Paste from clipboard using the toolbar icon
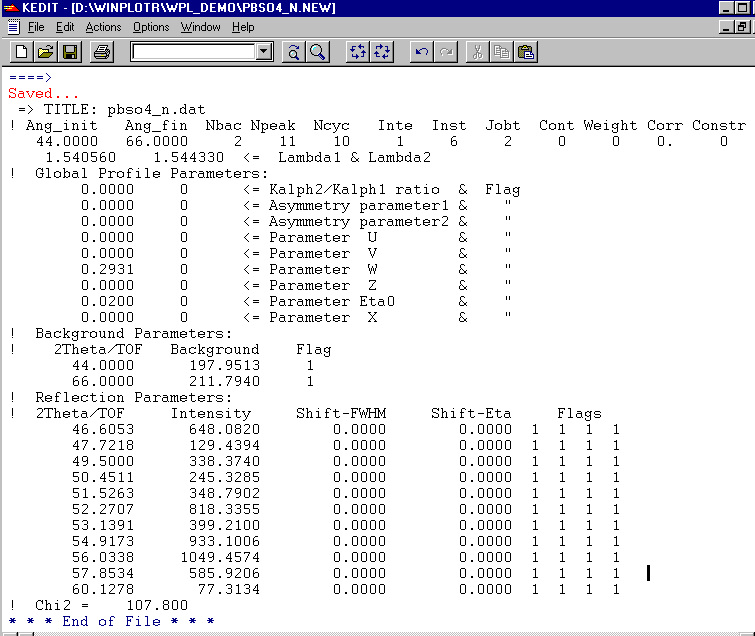 (x=526, y=52)
